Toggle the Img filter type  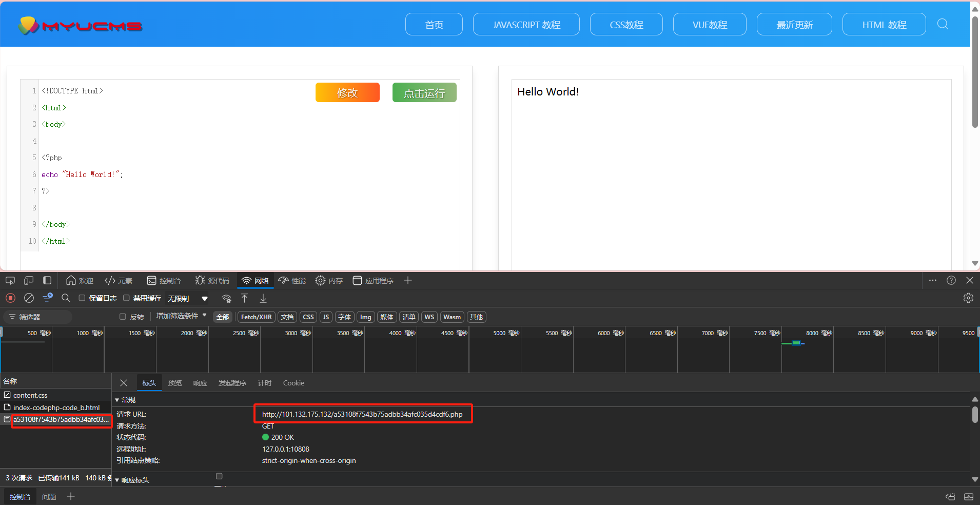click(366, 317)
